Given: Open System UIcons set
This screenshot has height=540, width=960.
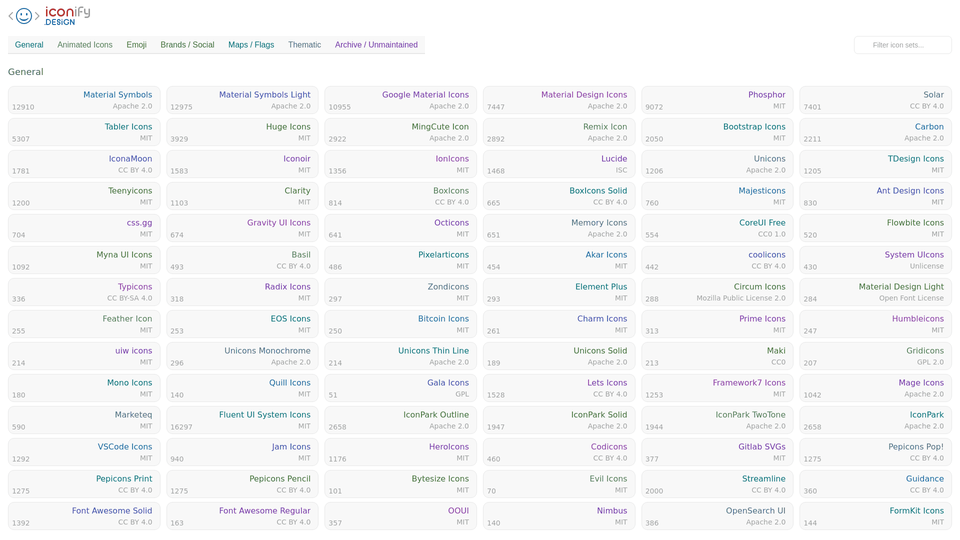Looking at the screenshot, I should (876, 260).
